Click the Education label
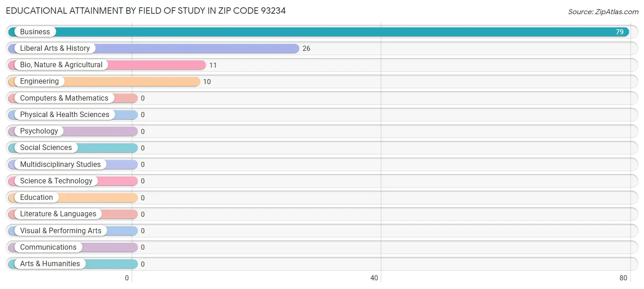The height and width of the screenshot is (289, 644). pos(37,198)
